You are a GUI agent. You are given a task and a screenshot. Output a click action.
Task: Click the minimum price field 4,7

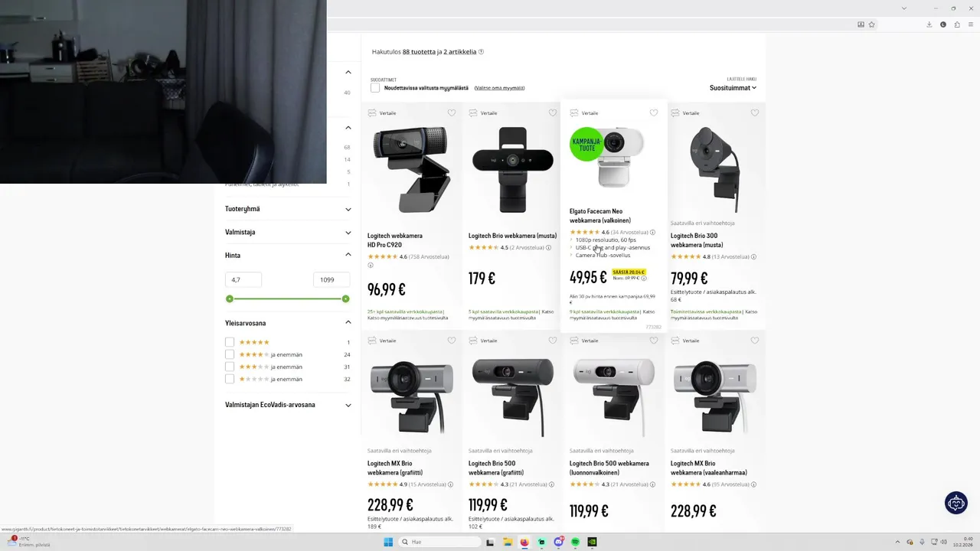pos(243,279)
